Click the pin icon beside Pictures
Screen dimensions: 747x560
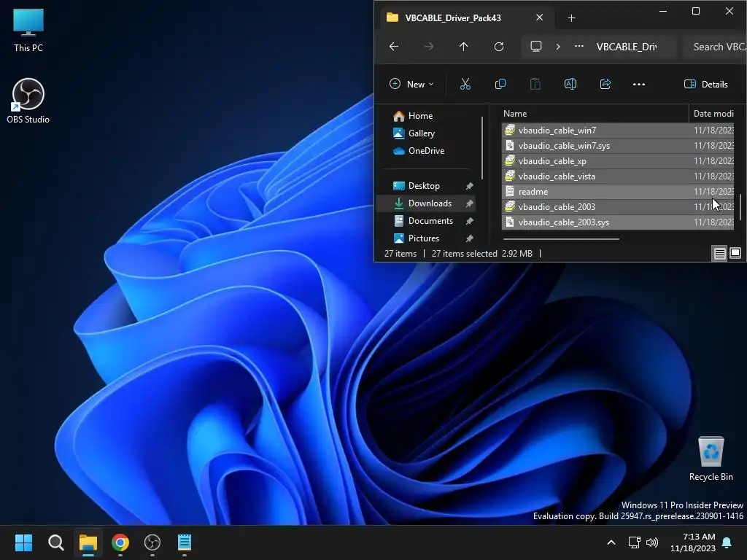(469, 238)
